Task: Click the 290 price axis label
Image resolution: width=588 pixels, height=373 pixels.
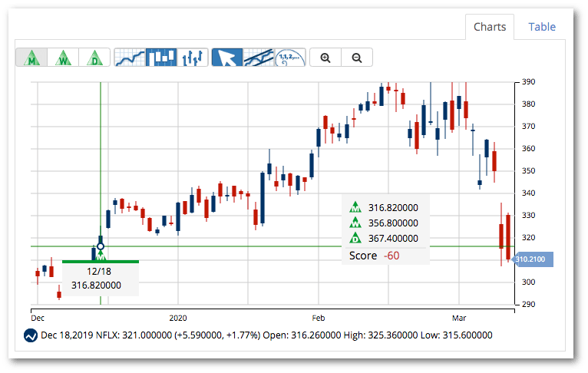Action: [528, 304]
